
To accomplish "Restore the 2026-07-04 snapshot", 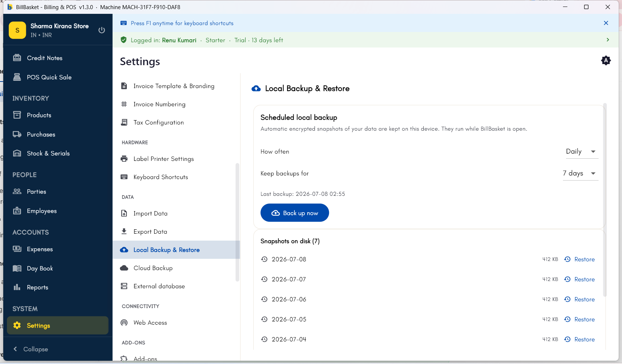I will coord(579,339).
